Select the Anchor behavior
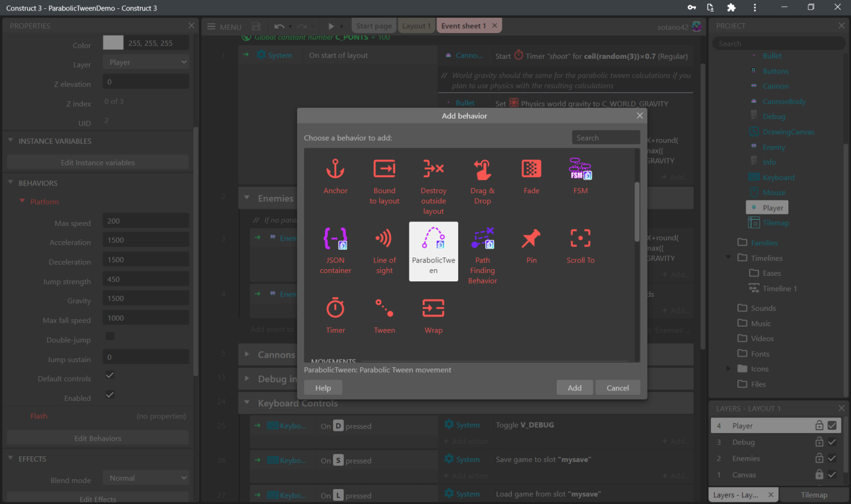This screenshot has height=504, width=851. [x=335, y=177]
